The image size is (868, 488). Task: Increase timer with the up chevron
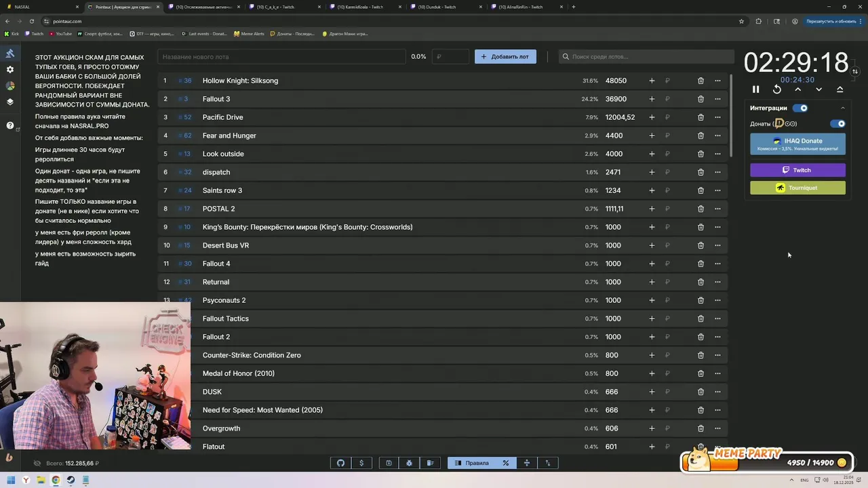click(x=798, y=89)
